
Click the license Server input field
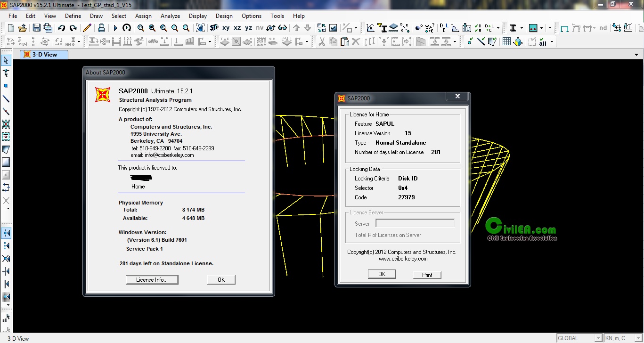pyautogui.click(x=415, y=223)
